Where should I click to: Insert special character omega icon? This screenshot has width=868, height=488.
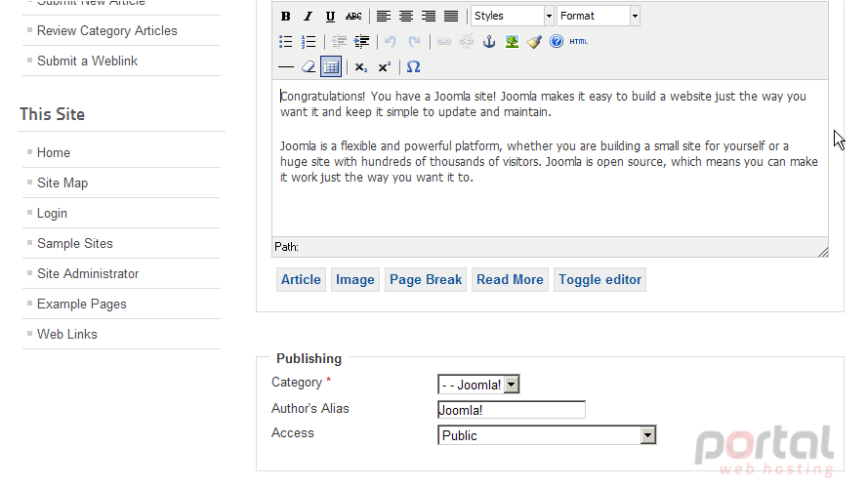tap(414, 67)
